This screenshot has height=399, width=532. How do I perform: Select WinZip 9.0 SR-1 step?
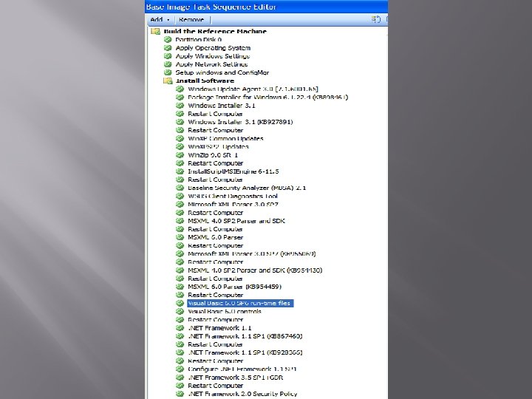213,155
